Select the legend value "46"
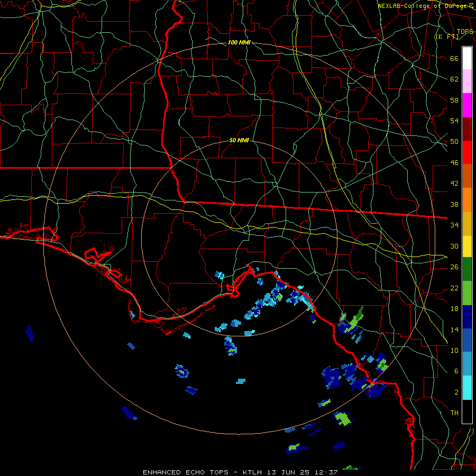 [454, 162]
